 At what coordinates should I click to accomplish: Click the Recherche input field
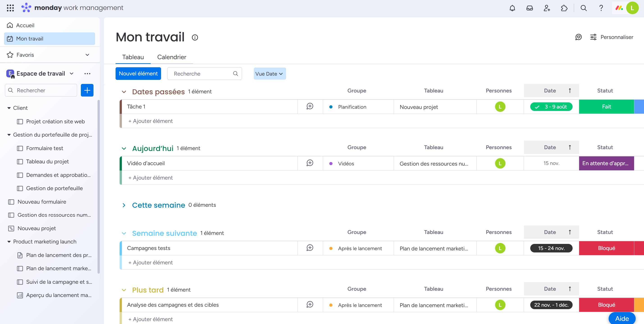(204, 74)
